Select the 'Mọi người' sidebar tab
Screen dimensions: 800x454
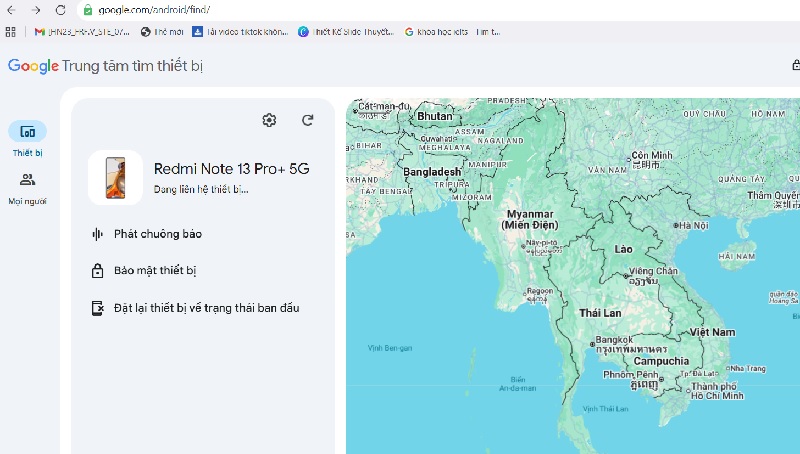pyautogui.click(x=28, y=189)
